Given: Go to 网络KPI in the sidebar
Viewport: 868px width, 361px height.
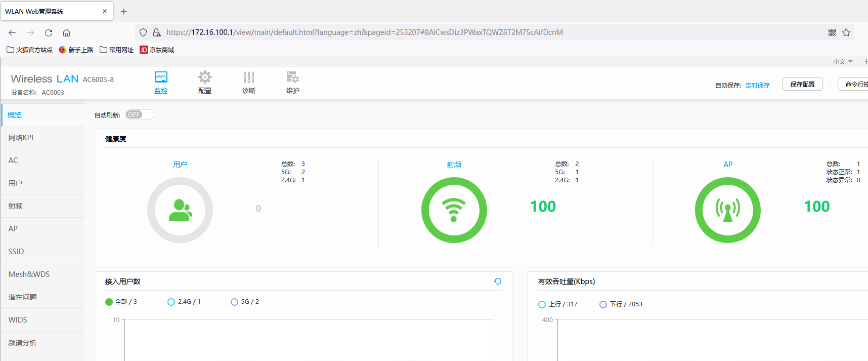Looking at the screenshot, I should pyautogui.click(x=21, y=138).
